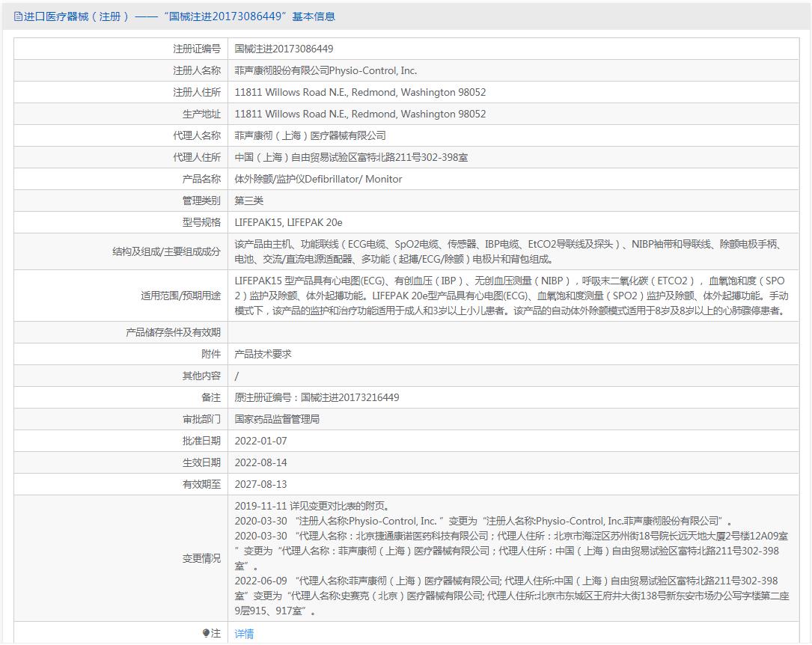
Task: Click the 型号规格 label
Action: click(201, 222)
